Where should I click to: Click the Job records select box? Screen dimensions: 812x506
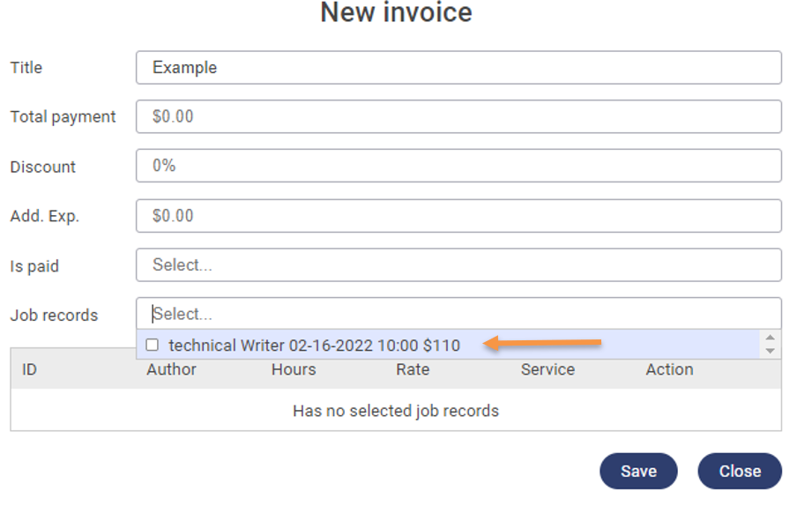458,314
